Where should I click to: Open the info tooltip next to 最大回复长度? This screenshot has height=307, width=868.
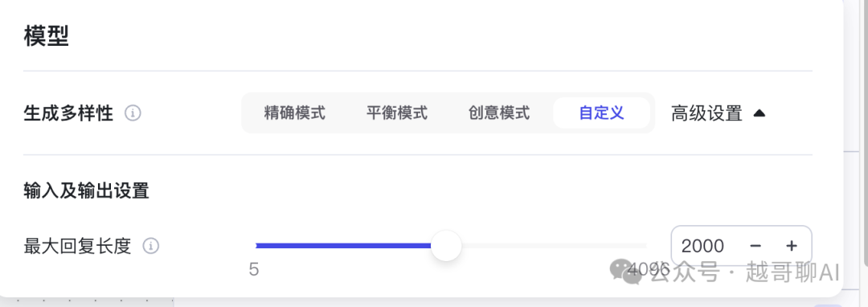[151, 246]
